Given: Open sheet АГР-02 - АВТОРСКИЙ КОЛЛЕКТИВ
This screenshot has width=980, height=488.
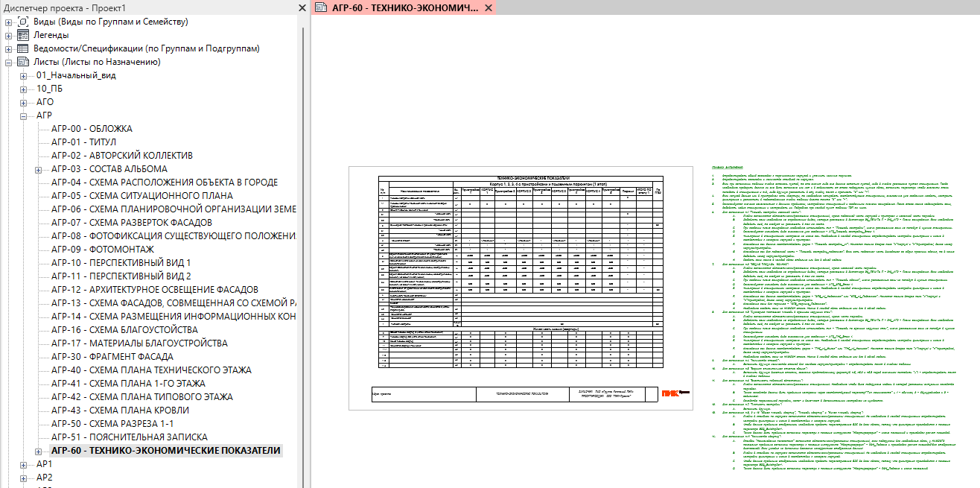Looking at the screenshot, I should [122, 156].
